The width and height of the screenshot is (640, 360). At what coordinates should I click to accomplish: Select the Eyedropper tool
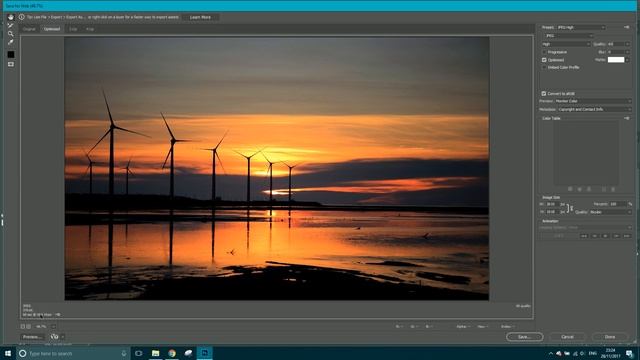[x=11, y=42]
